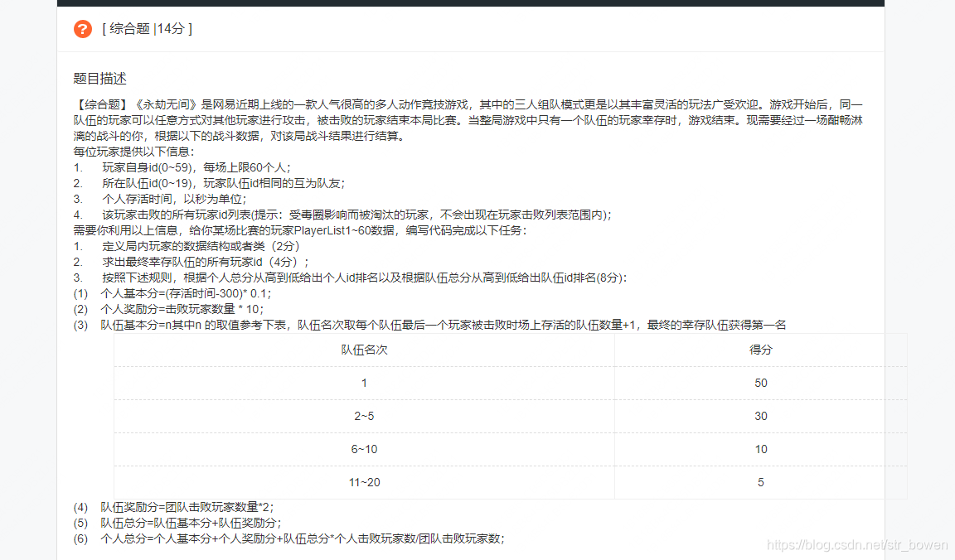Click the score cell showing 5

pos(759,482)
